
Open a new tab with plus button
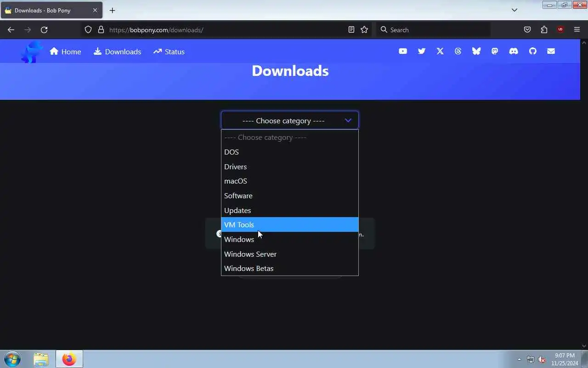pos(112,10)
